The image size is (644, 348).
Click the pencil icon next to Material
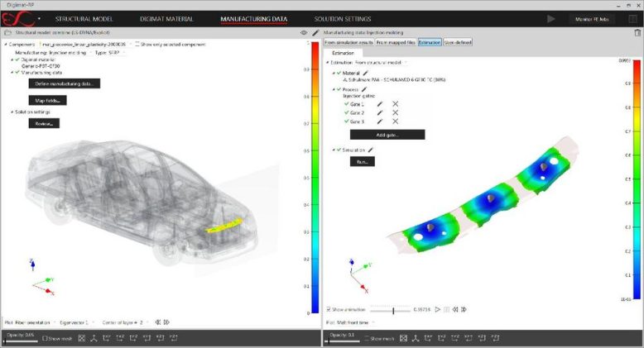coord(365,73)
